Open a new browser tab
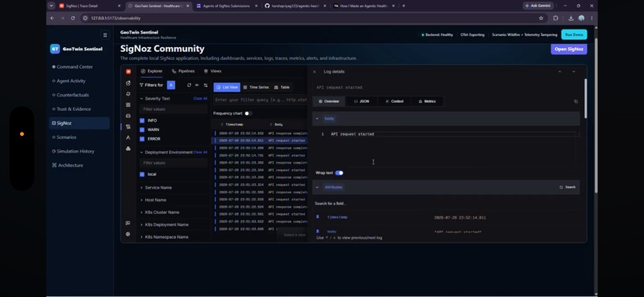This screenshot has height=297, width=644. pos(403,6)
